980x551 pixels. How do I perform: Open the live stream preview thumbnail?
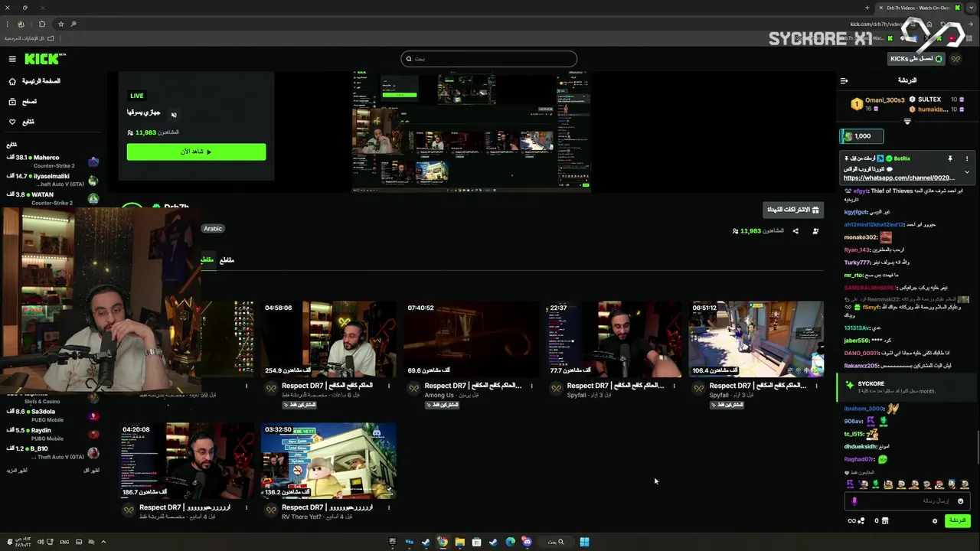[471, 132]
